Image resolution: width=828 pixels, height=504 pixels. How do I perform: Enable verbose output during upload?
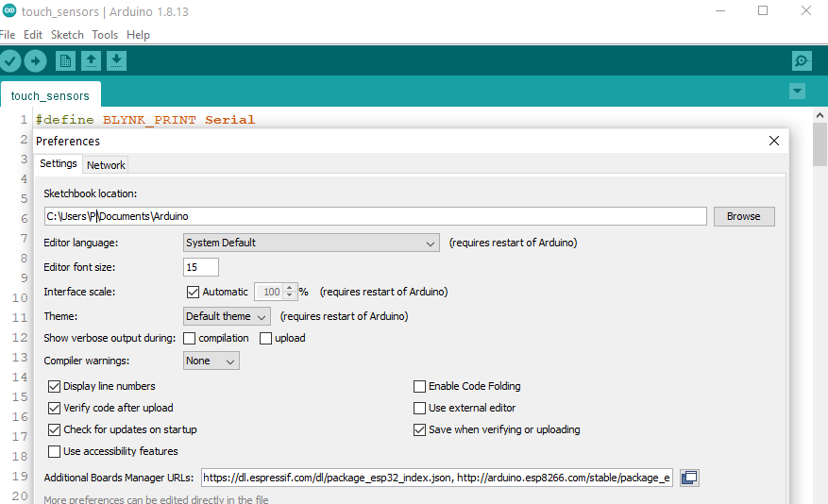pyautogui.click(x=265, y=338)
